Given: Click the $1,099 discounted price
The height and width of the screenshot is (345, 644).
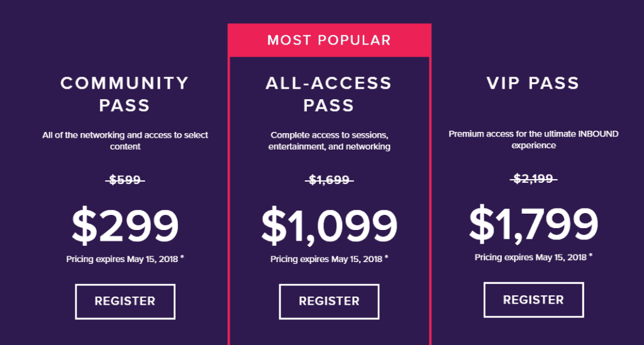Looking at the screenshot, I should (x=330, y=226).
